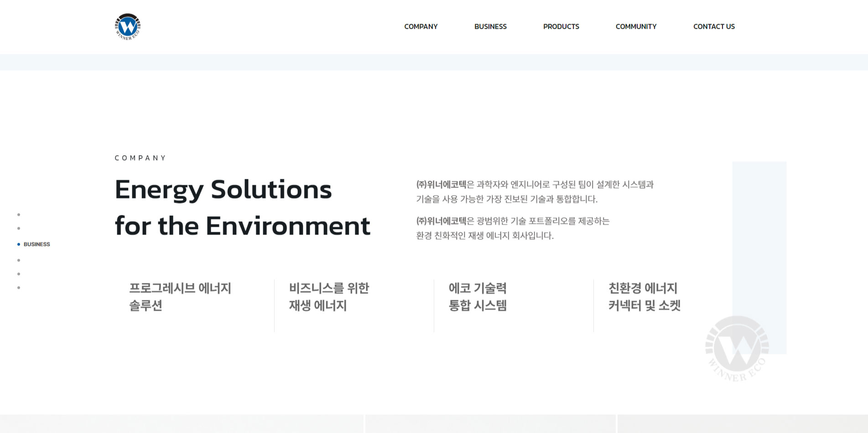Select the first dot in the side page indicator
Image resolution: width=868 pixels, height=433 pixels.
19,214
